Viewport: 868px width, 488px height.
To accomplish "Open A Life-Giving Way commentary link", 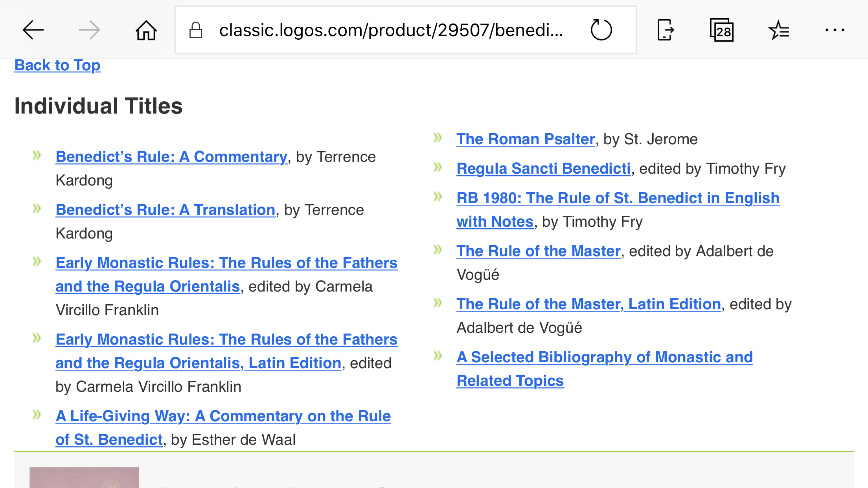I will click(x=223, y=428).
